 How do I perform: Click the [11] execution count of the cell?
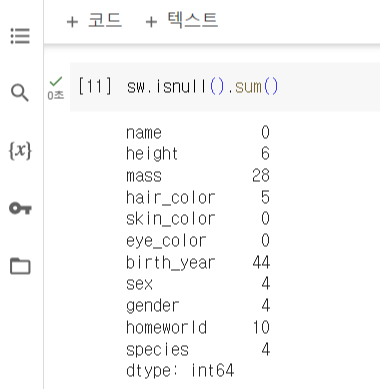click(95, 87)
